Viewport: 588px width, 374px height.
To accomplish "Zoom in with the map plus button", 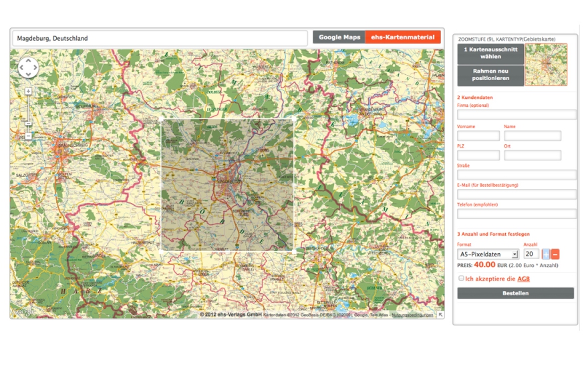I will click(28, 91).
